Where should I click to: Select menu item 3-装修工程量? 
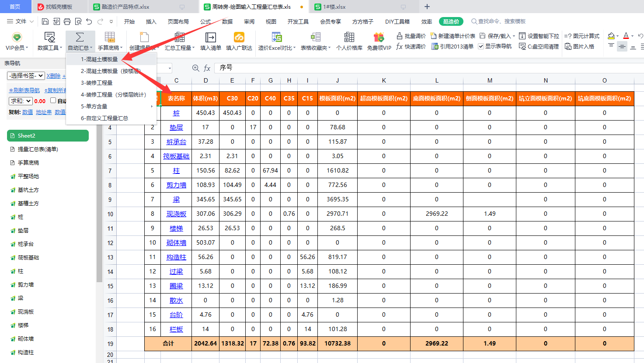111,83
